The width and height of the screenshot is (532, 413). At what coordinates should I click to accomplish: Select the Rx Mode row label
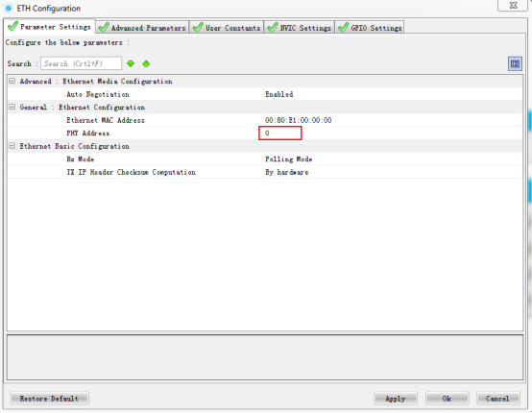[x=81, y=159]
